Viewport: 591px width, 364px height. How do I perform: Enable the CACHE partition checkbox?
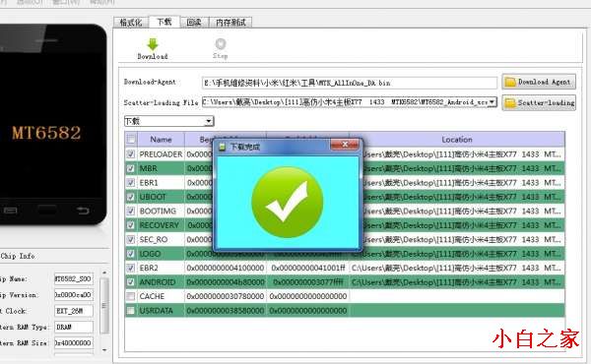pyautogui.click(x=131, y=296)
